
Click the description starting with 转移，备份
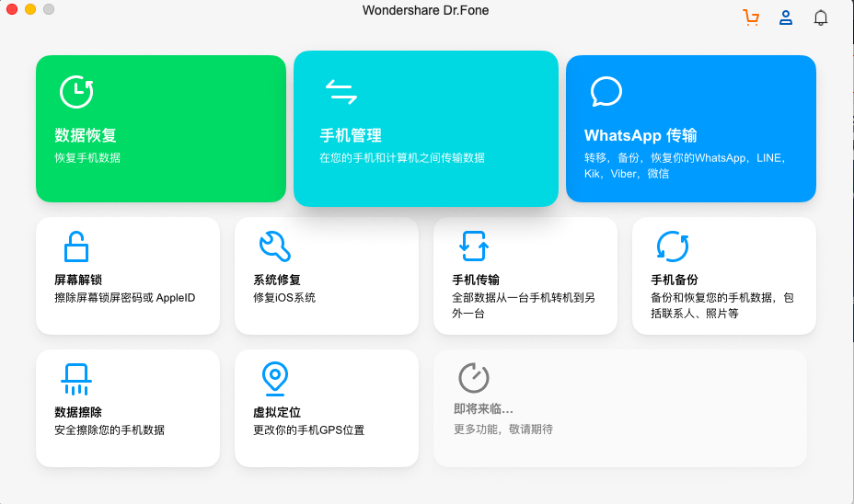(685, 166)
